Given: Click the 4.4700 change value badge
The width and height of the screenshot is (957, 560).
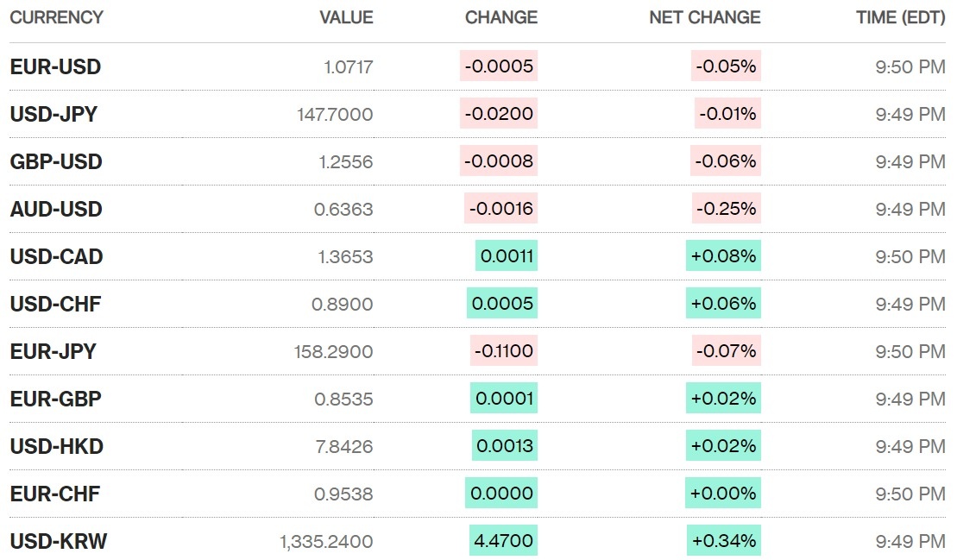Looking at the screenshot, I should 503,541.
